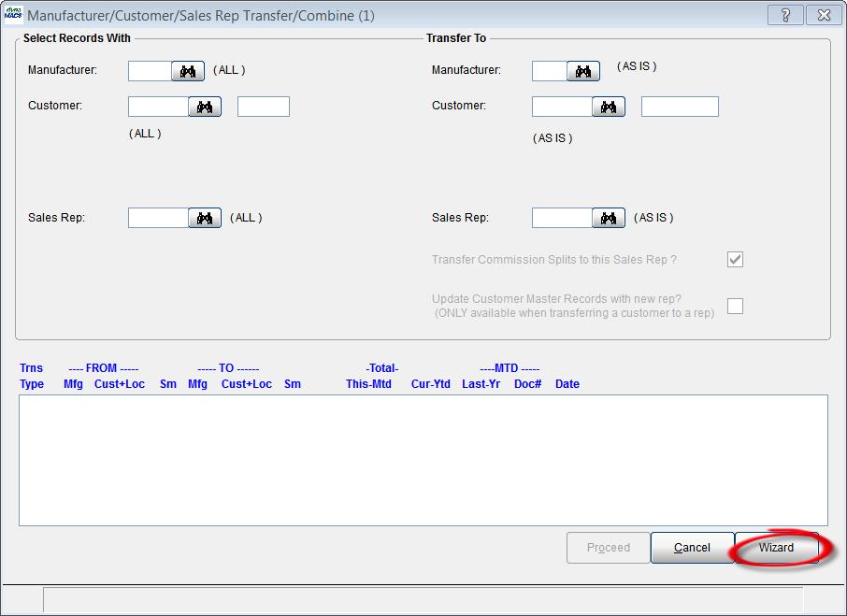Click the 'Date' column header
The width and height of the screenshot is (847, 616).
click(567, 384)
